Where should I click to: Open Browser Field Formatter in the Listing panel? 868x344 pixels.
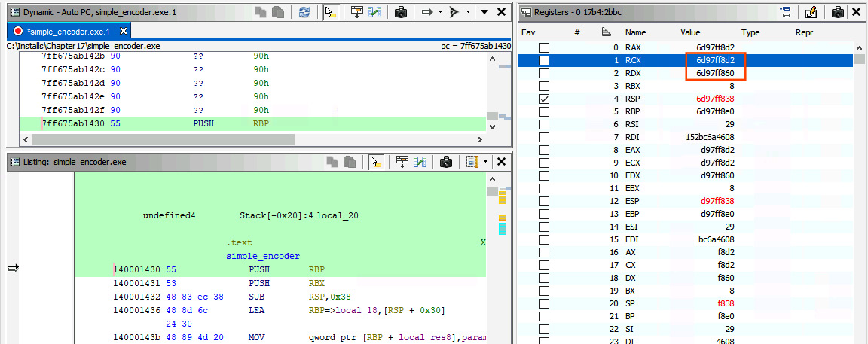[402, 162]
